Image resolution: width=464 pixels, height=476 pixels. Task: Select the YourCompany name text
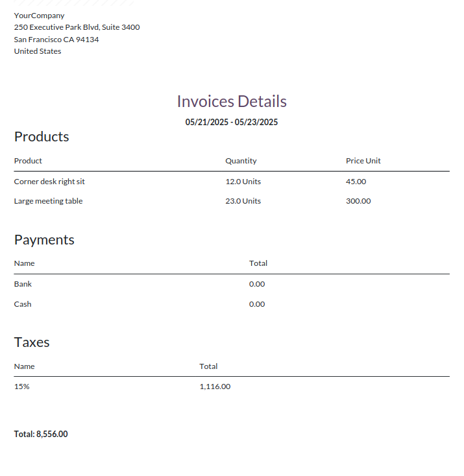tap(39, 16)
